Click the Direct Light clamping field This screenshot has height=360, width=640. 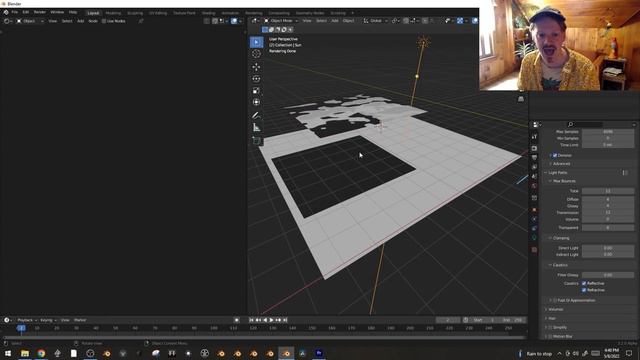point(608,248)
